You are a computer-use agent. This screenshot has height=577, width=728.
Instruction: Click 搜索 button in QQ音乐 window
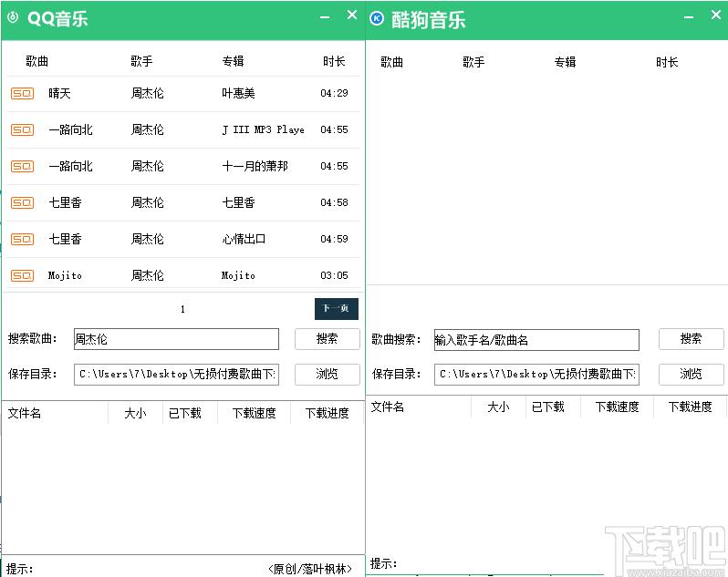[x=327, y=338]
